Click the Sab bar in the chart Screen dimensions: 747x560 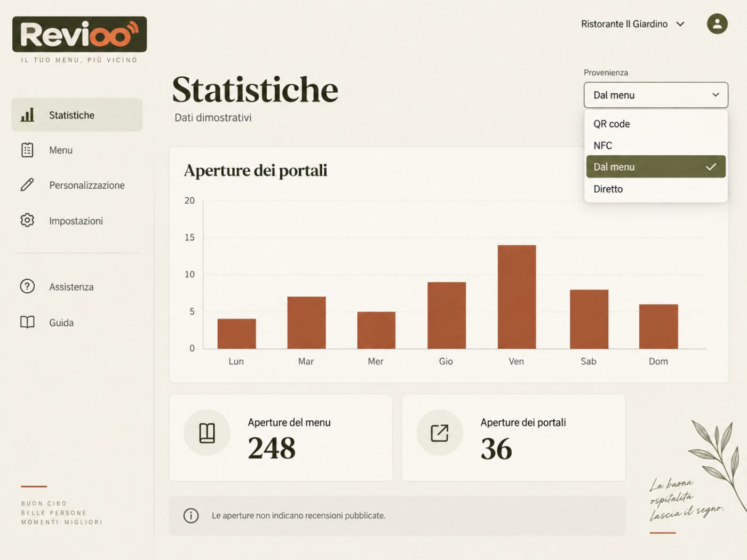(589, 319)
